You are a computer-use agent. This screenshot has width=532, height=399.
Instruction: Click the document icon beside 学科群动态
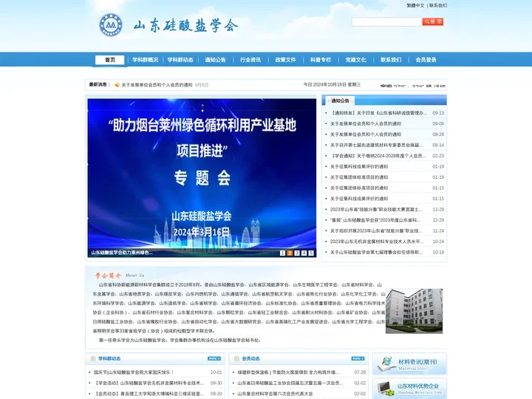click(93, 358)
